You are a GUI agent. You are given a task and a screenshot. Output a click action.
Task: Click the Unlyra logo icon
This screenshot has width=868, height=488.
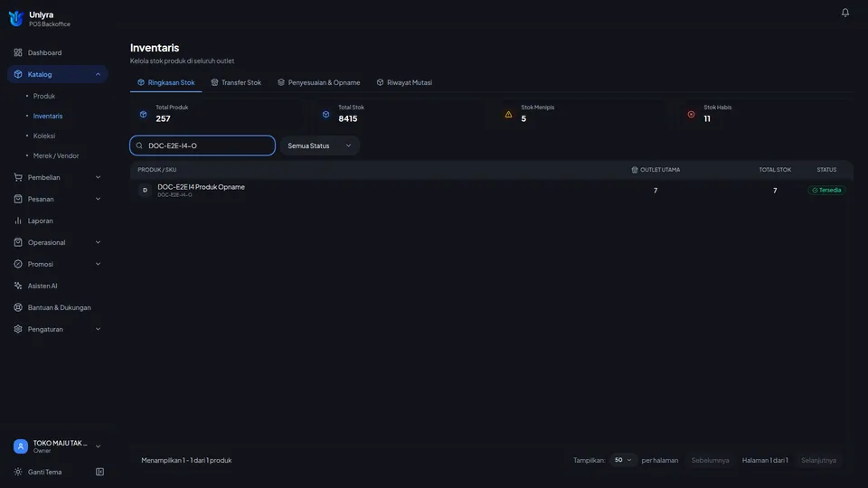pyautogui.click(x=16, y=18)
